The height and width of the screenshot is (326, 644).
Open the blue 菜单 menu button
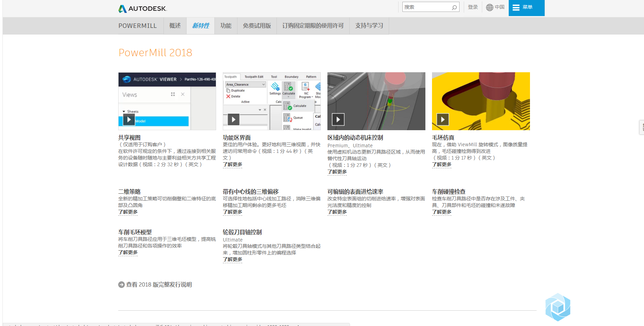click(526, 8)
